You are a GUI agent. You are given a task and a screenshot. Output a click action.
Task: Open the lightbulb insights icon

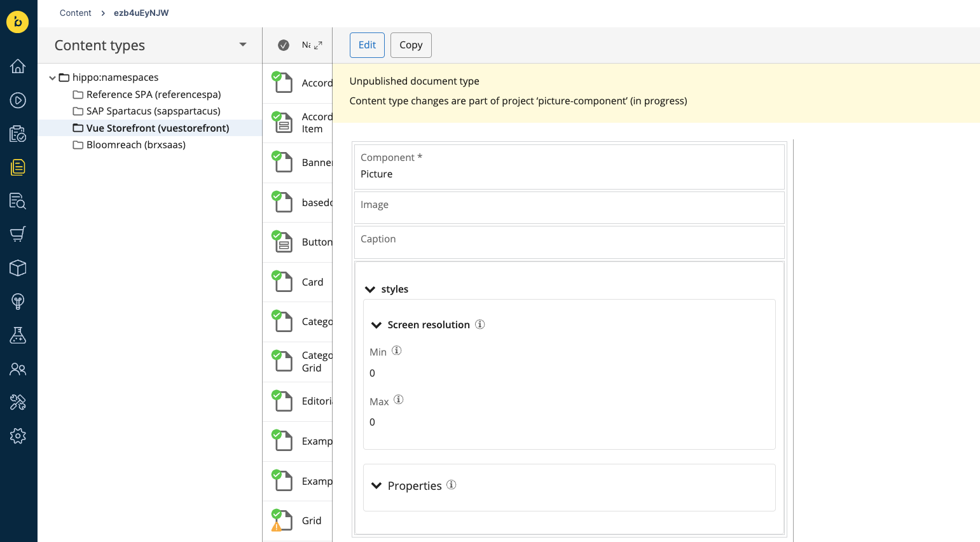(18, 302)
